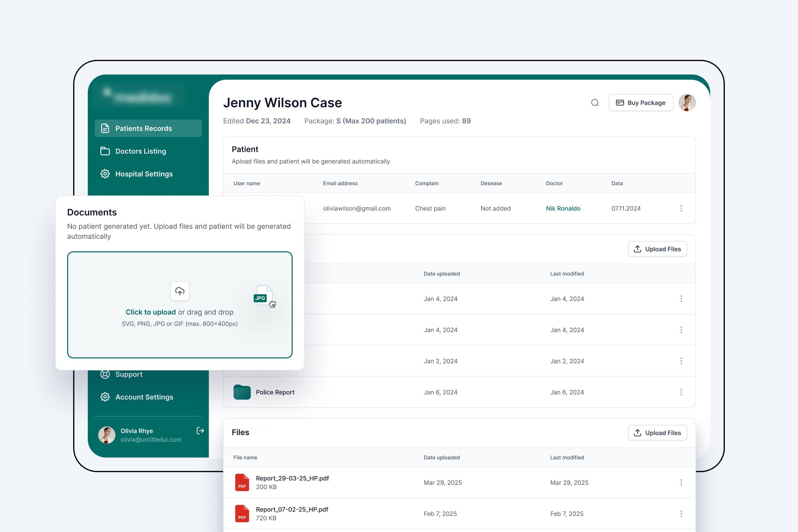Open three-dot menu for Police Report row
Viewport: 798px width, 532px height.
click(681, 392)
